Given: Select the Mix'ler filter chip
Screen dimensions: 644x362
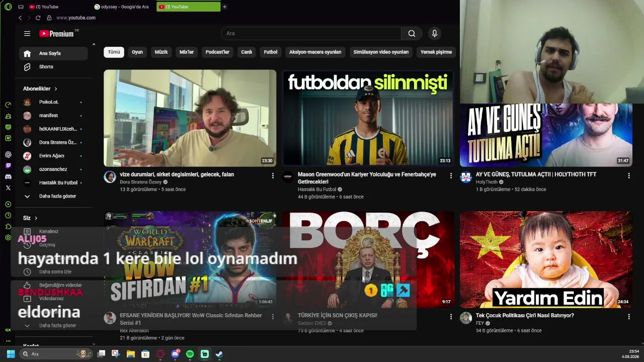Looking at the screenshot, I should coord(187,52).
